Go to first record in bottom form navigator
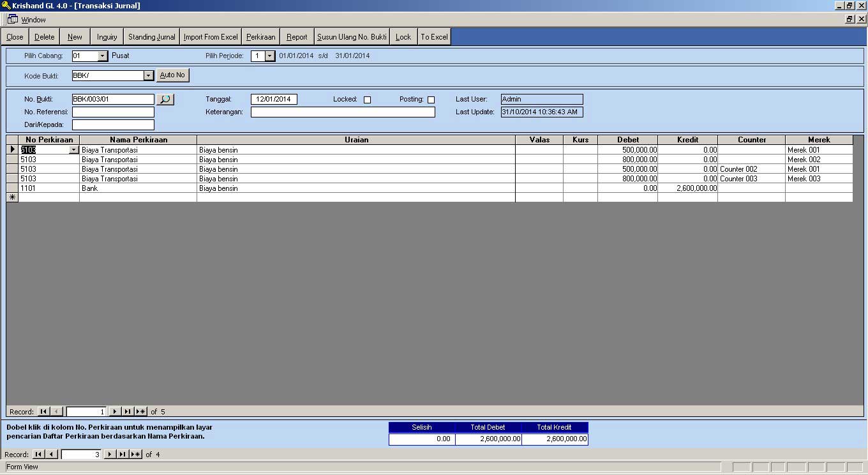The image size is (868, 475). coord(38,455)
